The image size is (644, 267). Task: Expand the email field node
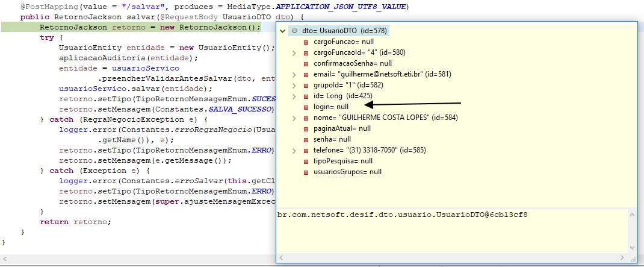[294, 75]
